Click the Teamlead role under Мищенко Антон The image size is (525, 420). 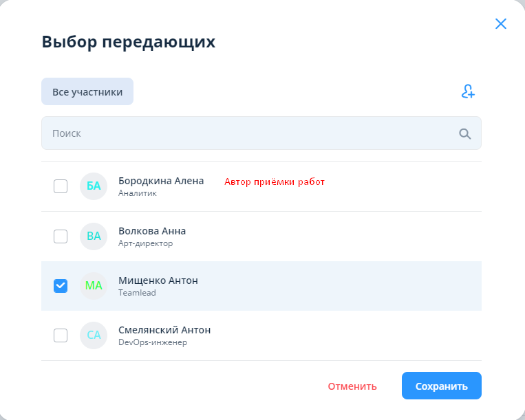(137, 293)
